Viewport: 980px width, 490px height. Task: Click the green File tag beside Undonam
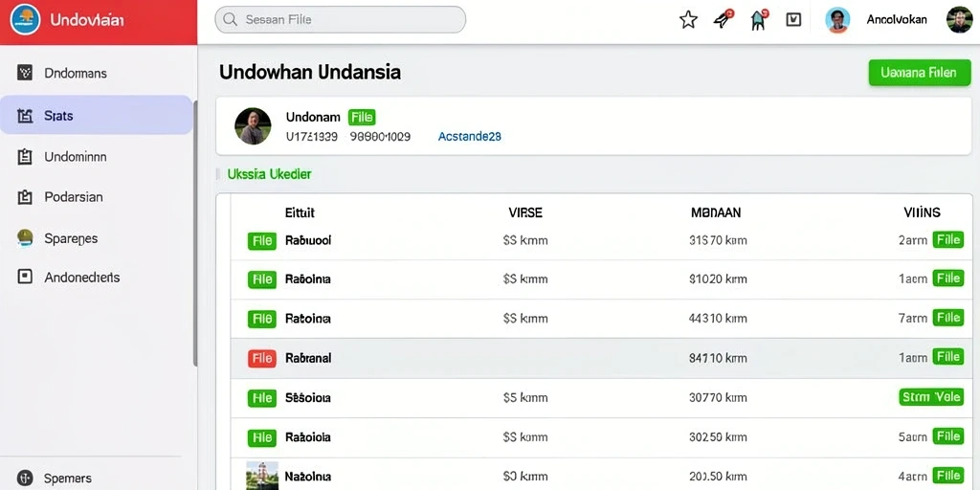coord(362,117)
